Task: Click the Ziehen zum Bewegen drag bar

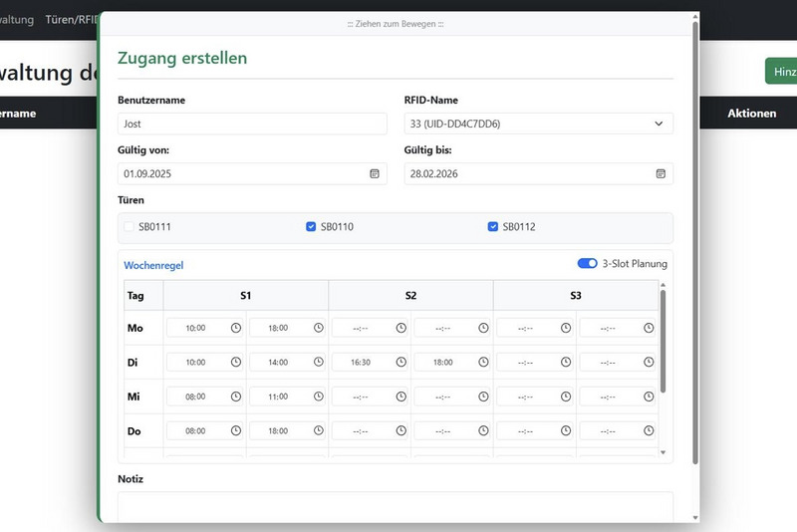Action: [x=396, y=24]
